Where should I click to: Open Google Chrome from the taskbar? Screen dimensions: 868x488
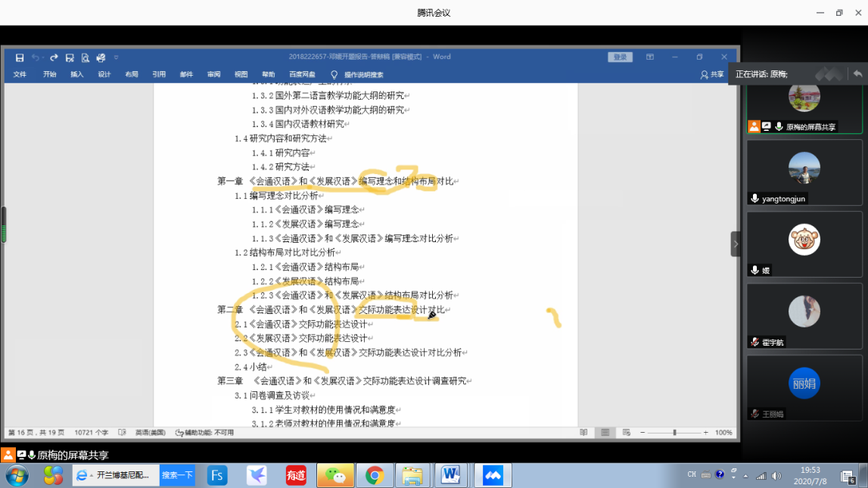[374, 475]
